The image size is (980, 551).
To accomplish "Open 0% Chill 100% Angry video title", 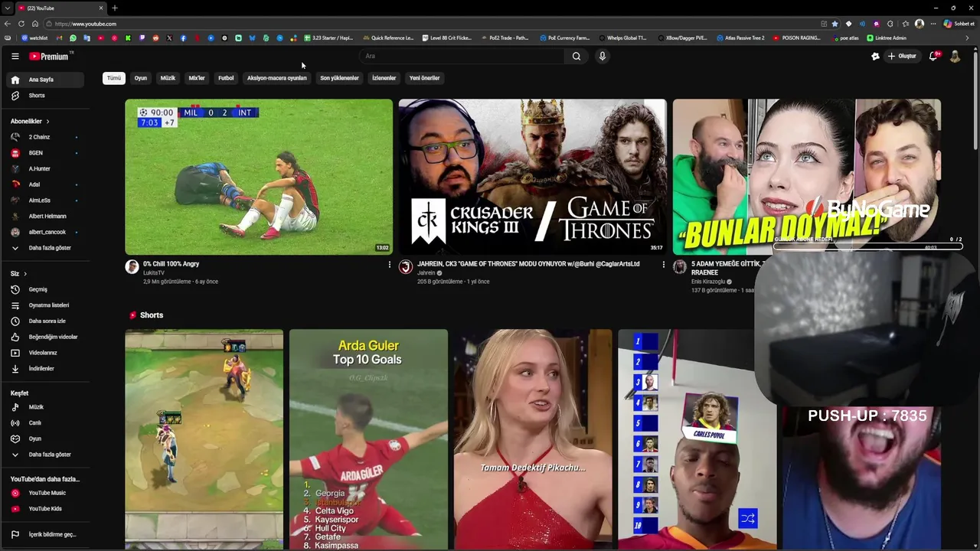I will (x=171, y=264).
